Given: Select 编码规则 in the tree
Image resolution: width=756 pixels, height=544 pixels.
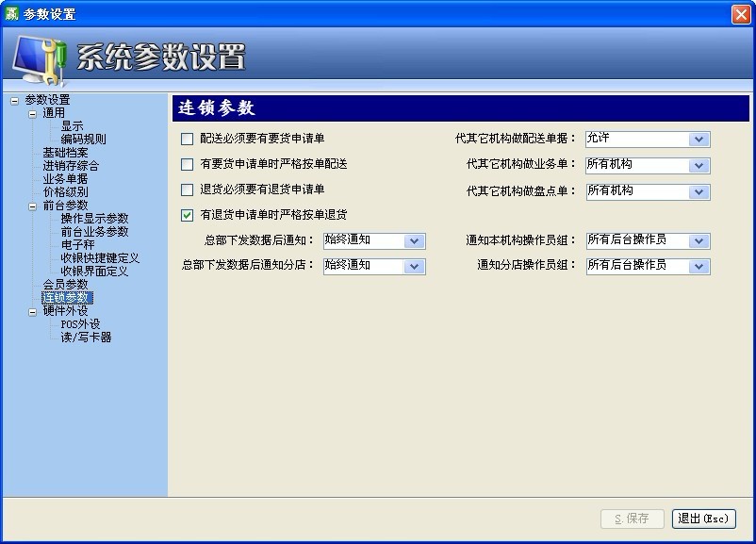Looking at the screenshot, I should pyautogui.click(x=83, y=140).
